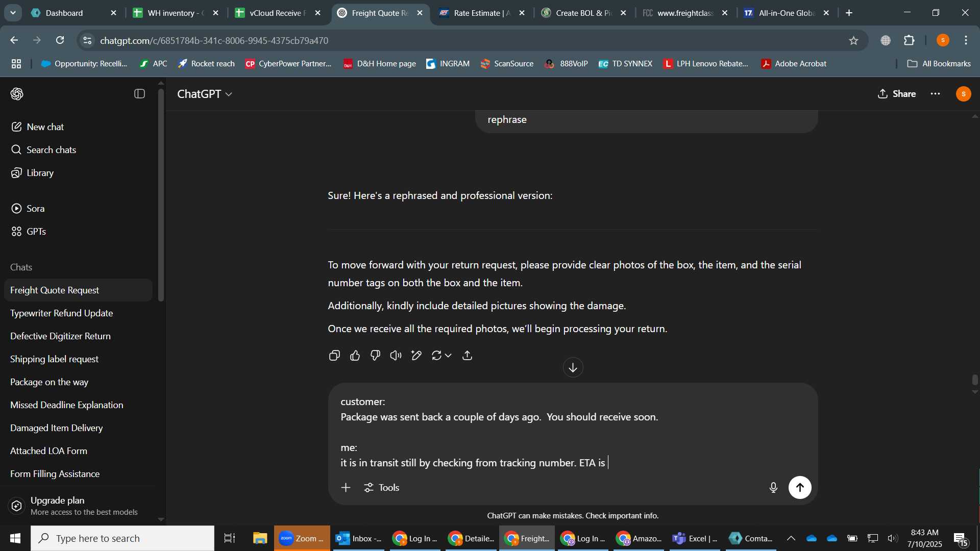The width and height of the screenshot is (980, 551).
Task: Open Chrome three-dot menu
Action: 966,40
